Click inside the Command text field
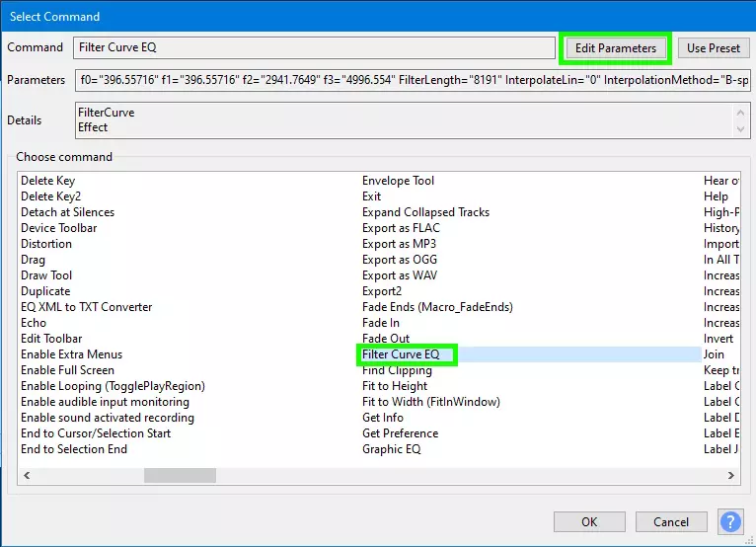This screenshot has height=547, width=756. pos(314,47)
